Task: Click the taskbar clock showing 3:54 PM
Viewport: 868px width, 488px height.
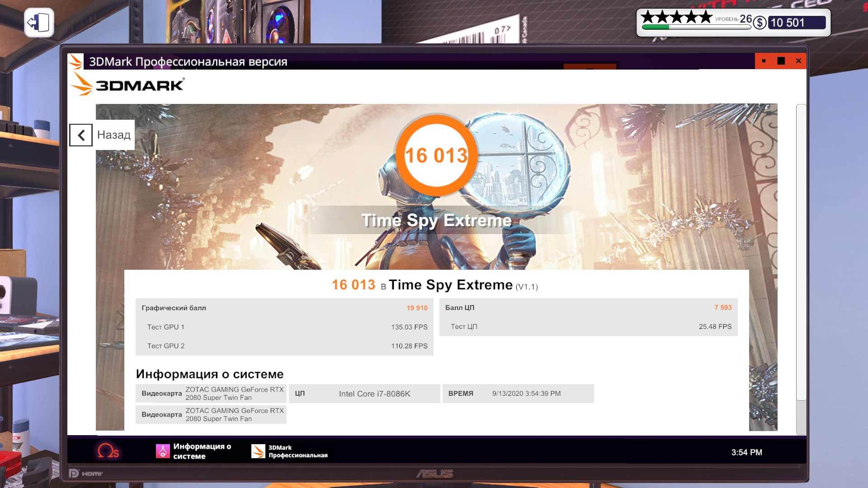Action: click(x=746, y=452)
